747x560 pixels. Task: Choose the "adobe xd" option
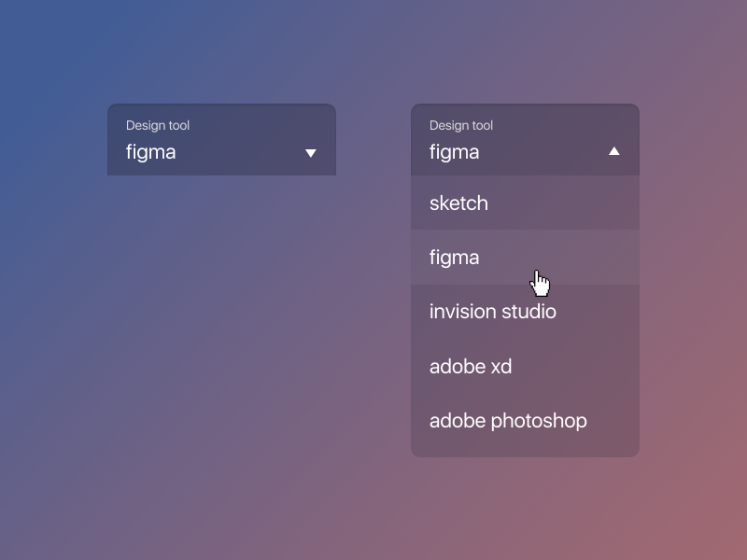tap(471, 366)
